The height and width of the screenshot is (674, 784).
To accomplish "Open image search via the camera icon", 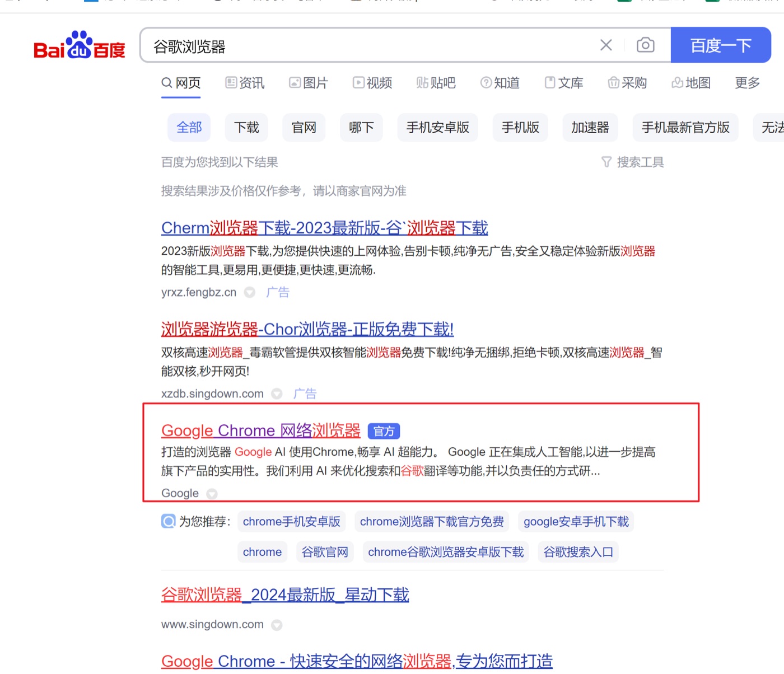I will (646, 45).
